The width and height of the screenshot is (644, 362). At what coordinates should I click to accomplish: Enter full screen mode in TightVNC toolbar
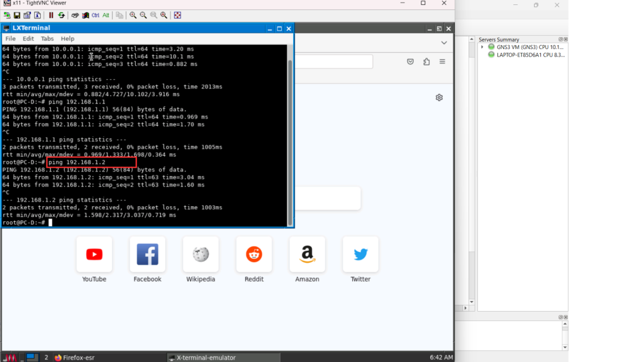[x=177, y=15]
